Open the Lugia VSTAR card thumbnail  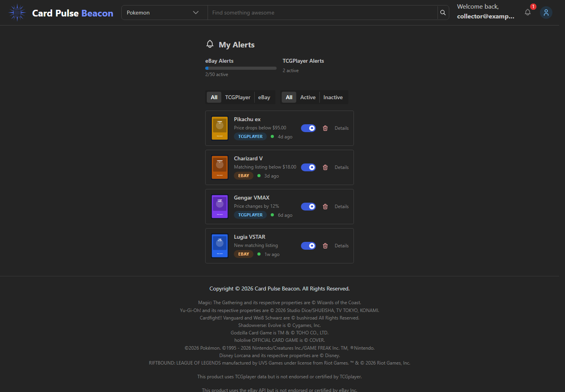(x=220, y=246)
